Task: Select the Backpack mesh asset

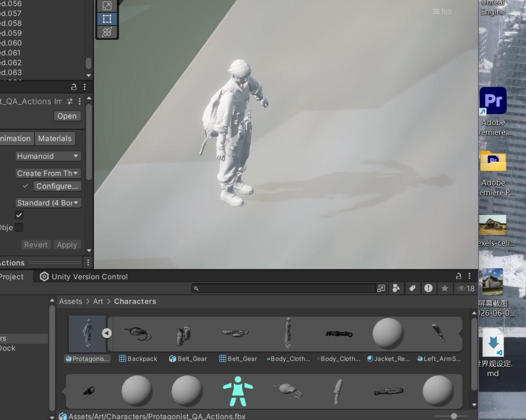Action: point(138,340)
